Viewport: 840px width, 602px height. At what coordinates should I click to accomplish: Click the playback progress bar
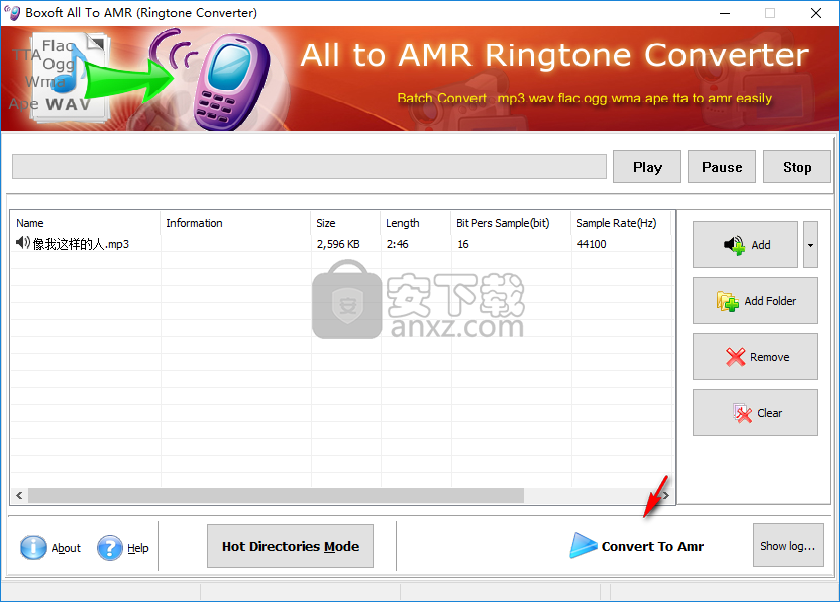coord(309,167)
